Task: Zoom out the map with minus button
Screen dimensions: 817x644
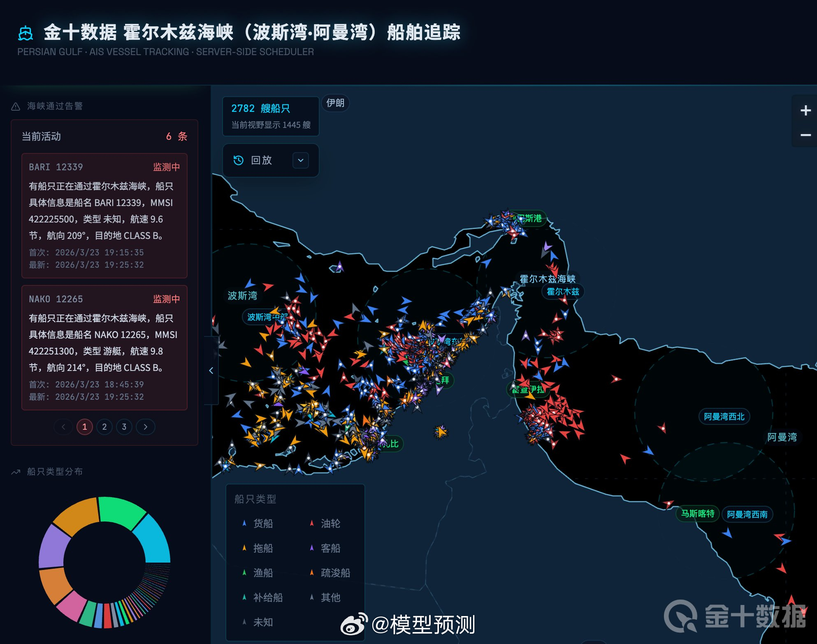Action: click(805, 135)
